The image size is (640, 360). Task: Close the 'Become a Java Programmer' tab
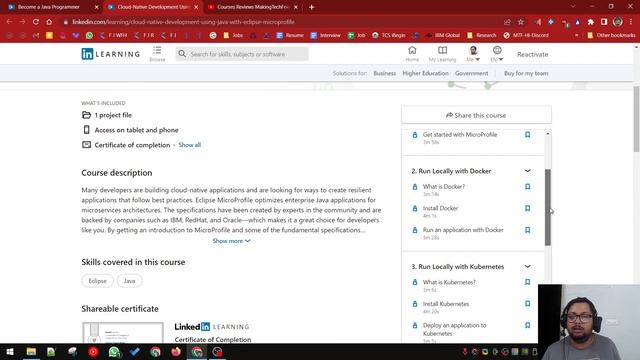(97, 7)
